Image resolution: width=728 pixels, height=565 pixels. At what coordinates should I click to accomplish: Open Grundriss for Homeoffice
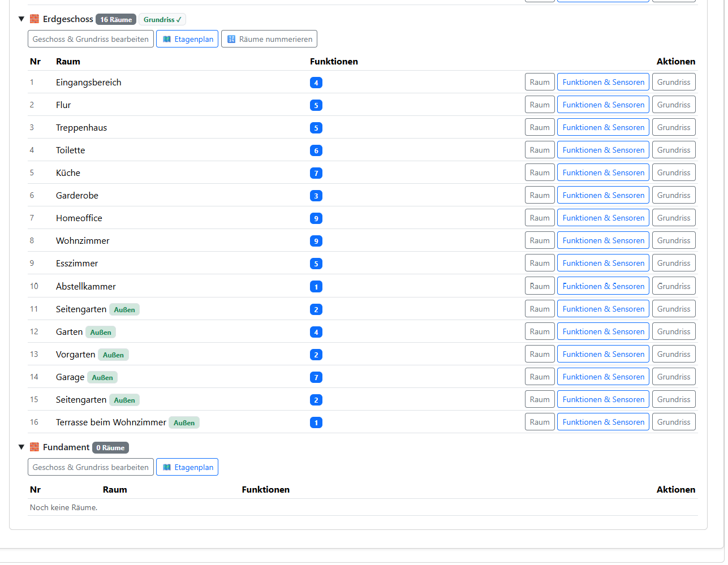tap(674, 218)
